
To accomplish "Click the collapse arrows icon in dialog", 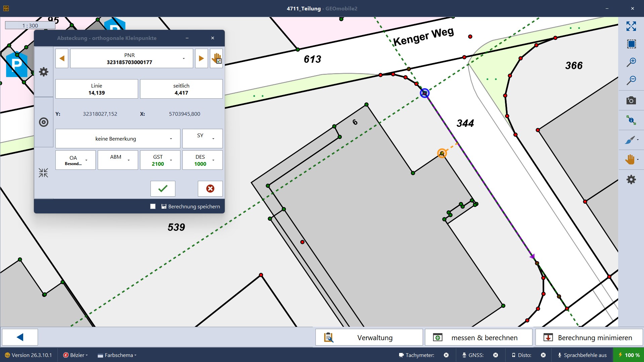I will (x=43, y=173).
